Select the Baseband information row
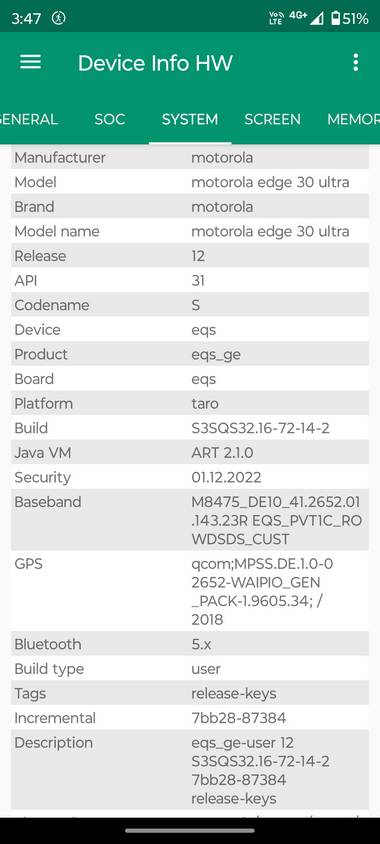This screenshot has height=844, width=380. click(x=190, y=520)
